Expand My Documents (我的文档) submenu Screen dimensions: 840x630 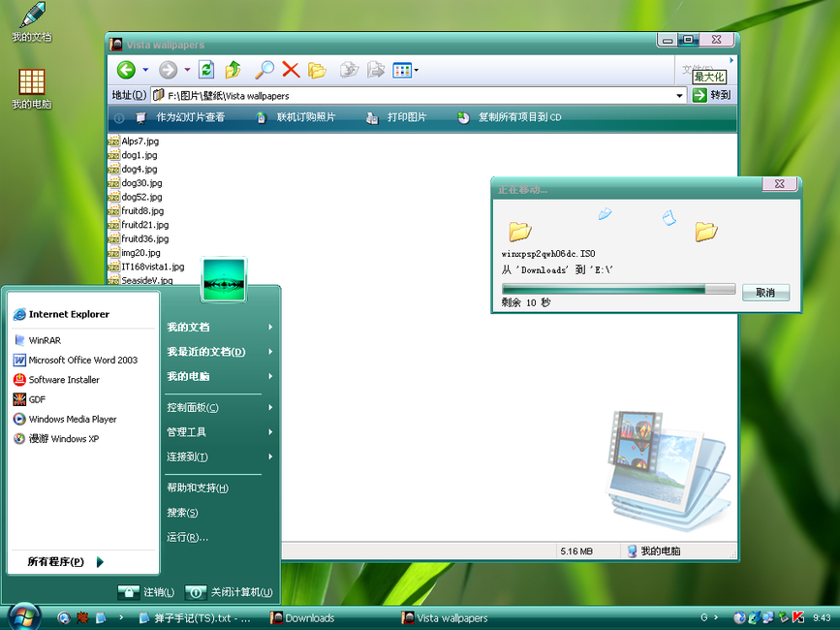tap(220, 327)
